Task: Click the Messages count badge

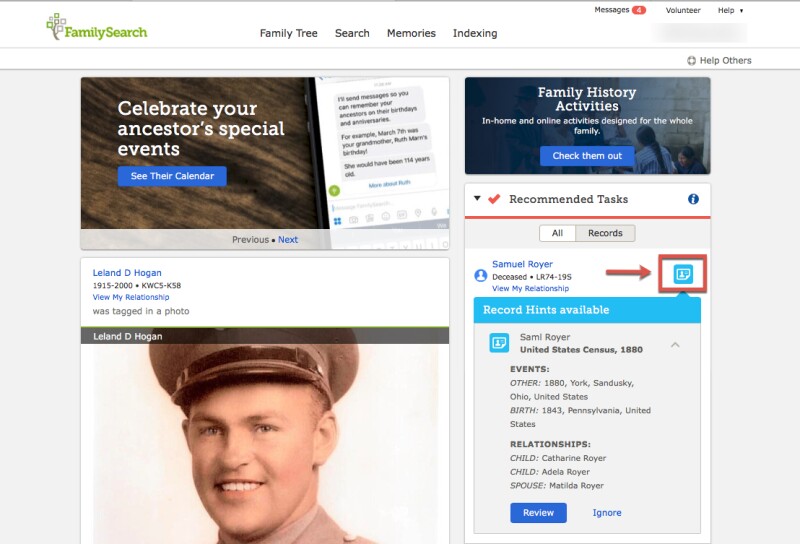Action: 639,10
